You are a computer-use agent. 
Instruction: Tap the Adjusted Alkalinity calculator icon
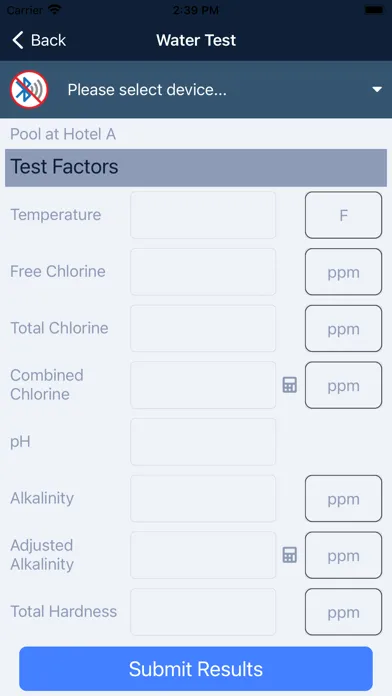(290, 555)
